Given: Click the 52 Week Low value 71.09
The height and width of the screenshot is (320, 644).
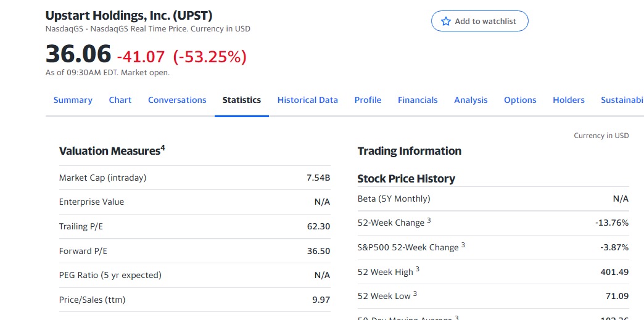Looking at the screenshot, I should 617,296.
